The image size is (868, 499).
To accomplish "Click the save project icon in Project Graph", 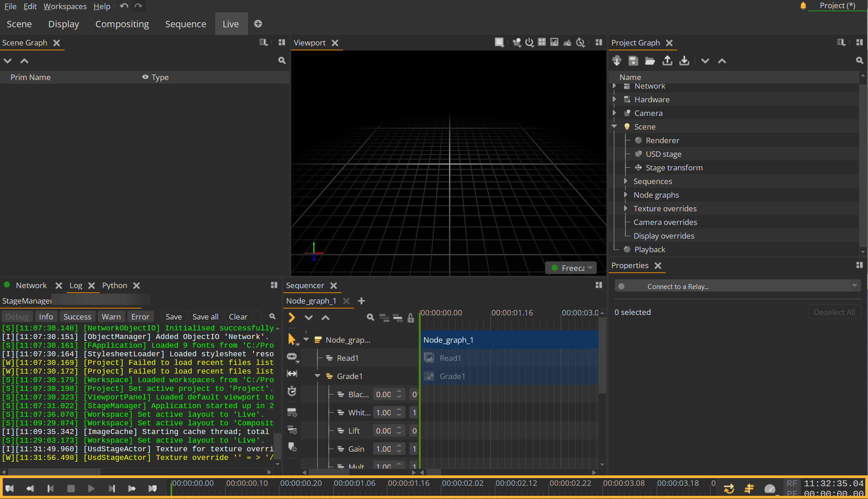I will click(633, 61).
